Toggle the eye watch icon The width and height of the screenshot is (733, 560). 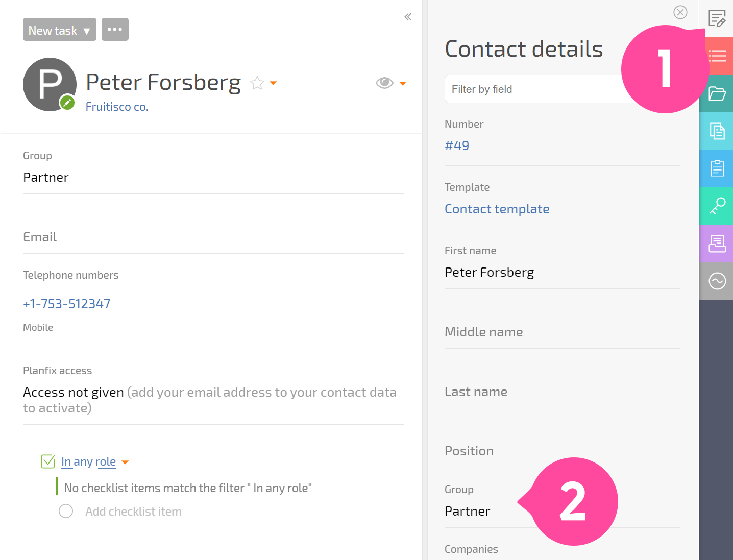coord(384,83)
